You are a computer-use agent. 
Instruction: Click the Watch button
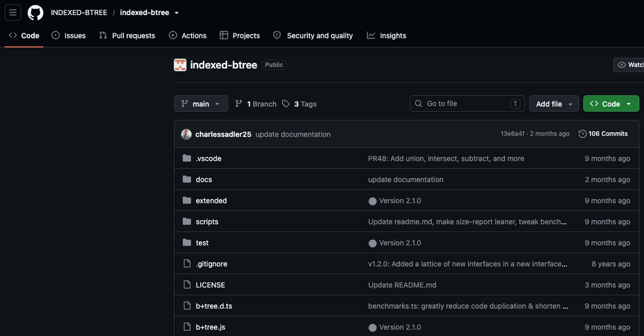628,65
